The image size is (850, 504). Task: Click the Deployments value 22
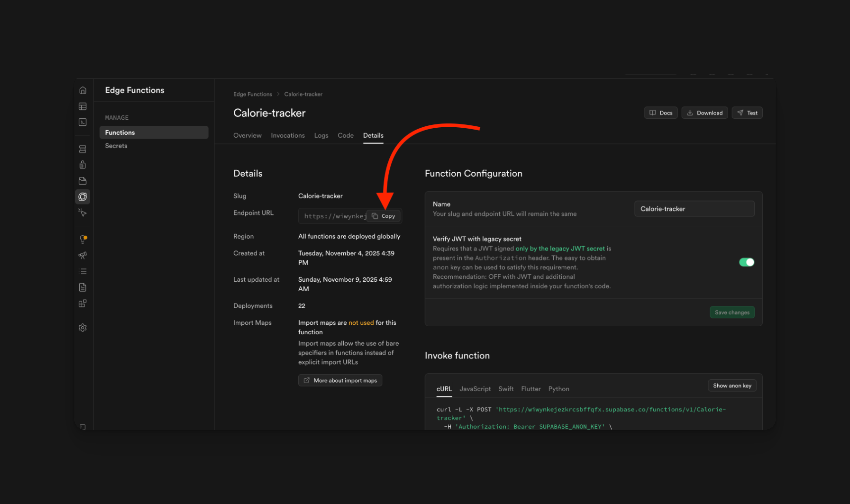click(x=302, y=306)
